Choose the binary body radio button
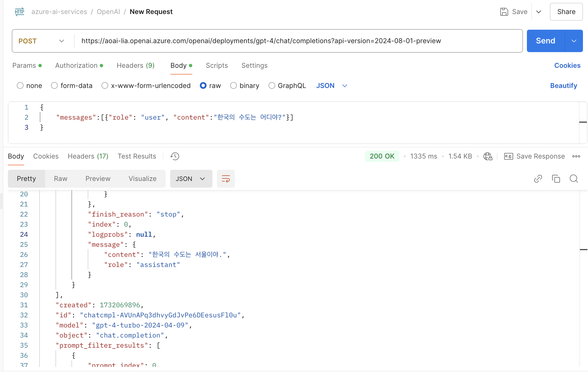The width and height of the screenshot is (588, 372). coord(233,86)
